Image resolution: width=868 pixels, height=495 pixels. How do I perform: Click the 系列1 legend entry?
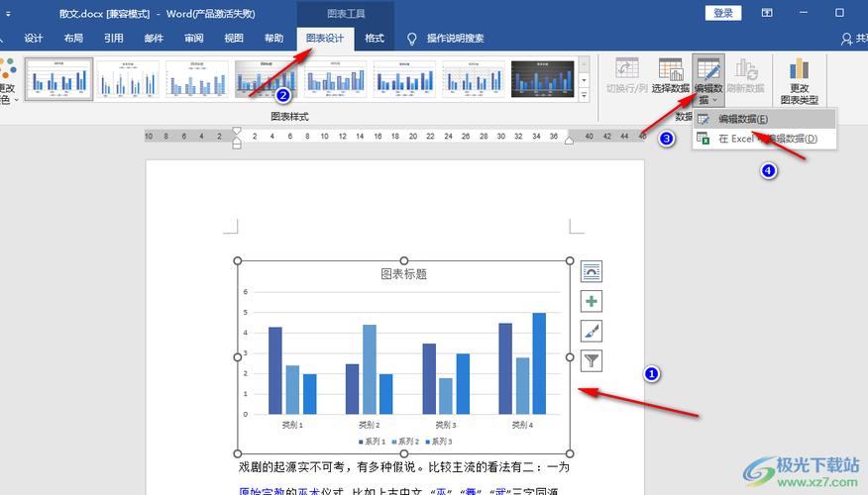[372, 442]
